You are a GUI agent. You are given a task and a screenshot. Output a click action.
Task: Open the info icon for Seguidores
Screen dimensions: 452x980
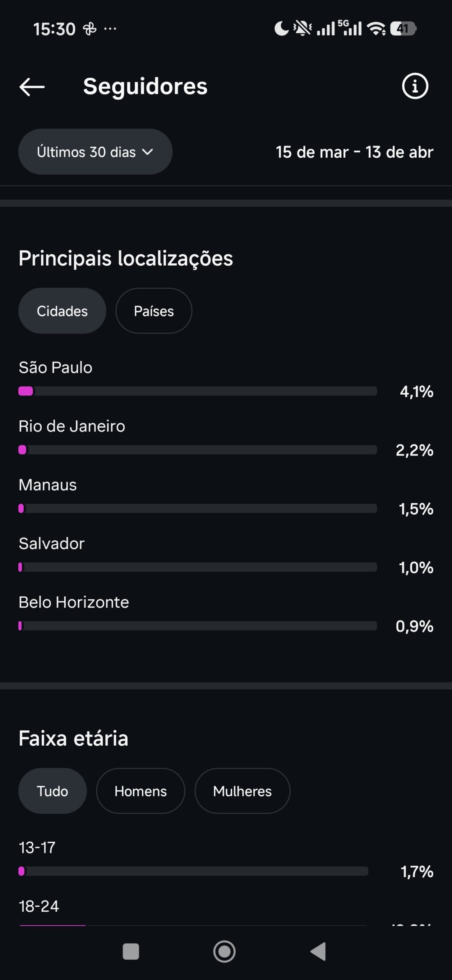(415, 86)
